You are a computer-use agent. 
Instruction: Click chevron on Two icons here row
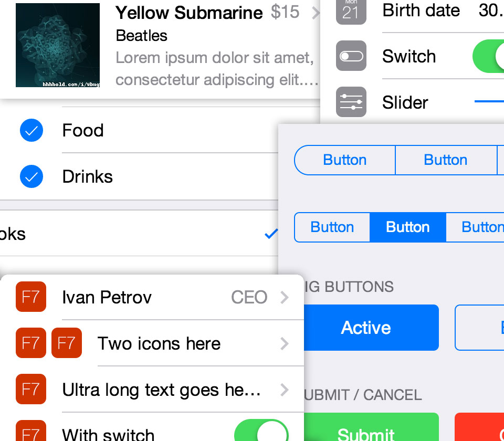coord(285,343)
